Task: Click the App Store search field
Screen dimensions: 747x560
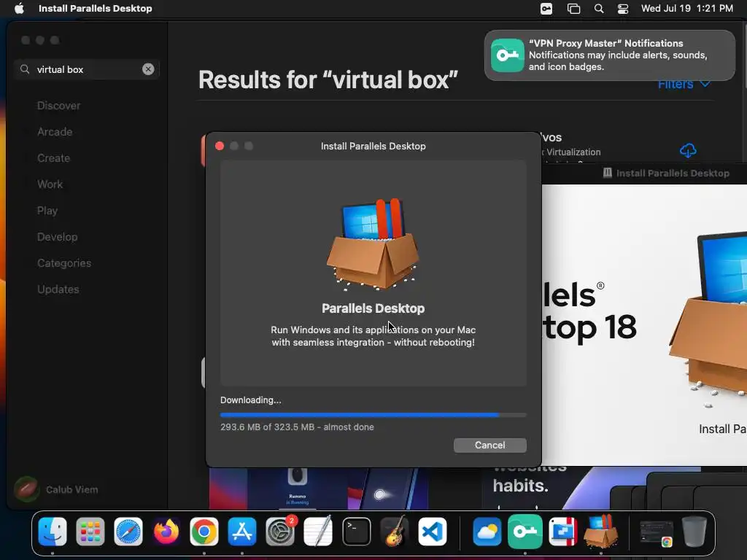Action: pyautogui.click(x=87, y=69)
